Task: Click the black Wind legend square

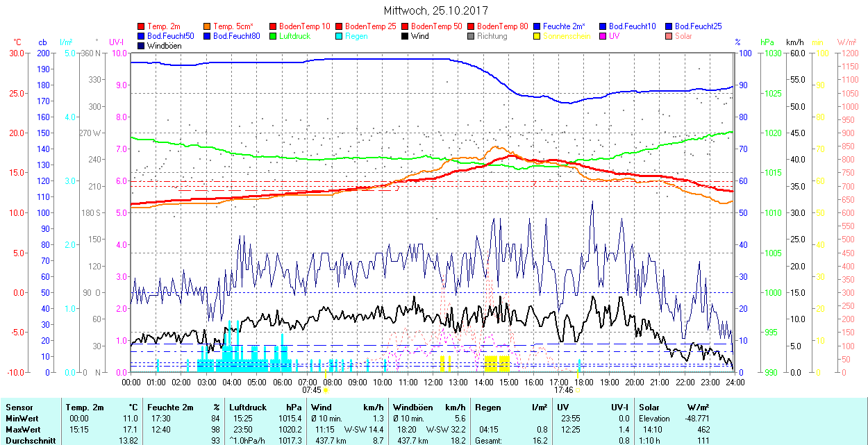Action: click(x=406, y=36)
